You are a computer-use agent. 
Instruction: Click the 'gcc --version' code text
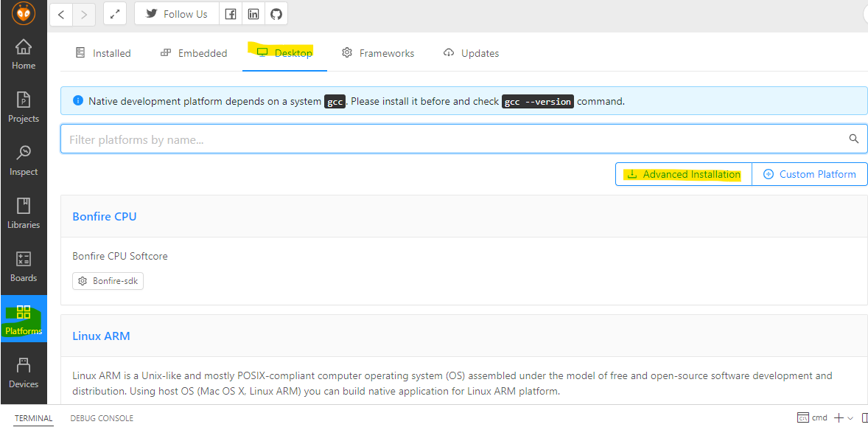coord(537,101)
